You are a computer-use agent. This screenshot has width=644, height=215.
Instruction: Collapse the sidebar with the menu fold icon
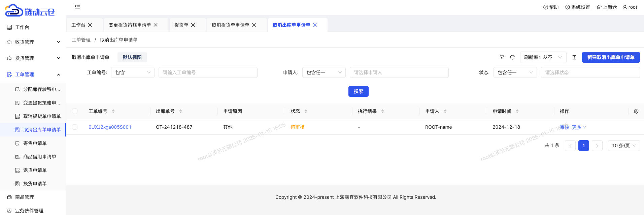(x=77, y=6)
